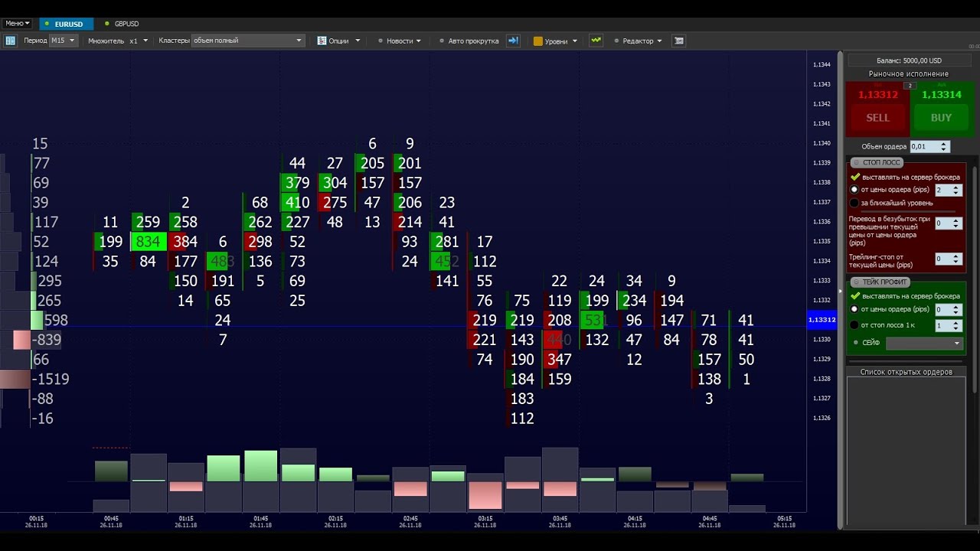980x551 pixels.
Task: Click the BUY button
Action: [941, 118]
